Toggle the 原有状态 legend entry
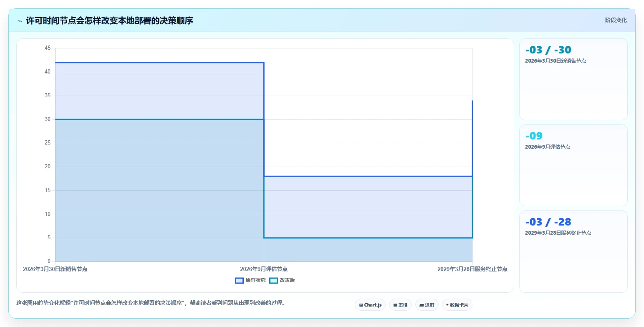This screenshot has width=644, height=327. [250, 280]
